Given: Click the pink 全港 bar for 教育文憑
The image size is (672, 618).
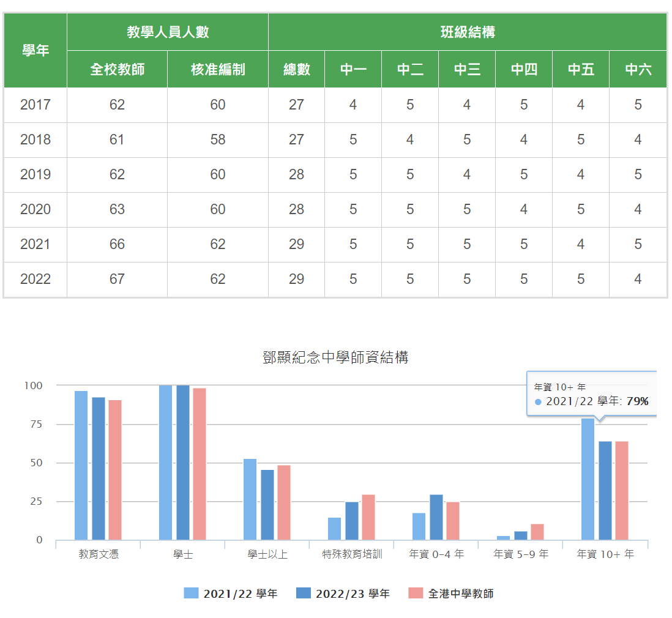Looking at the screenshot, I should click(x=115, y=470).
